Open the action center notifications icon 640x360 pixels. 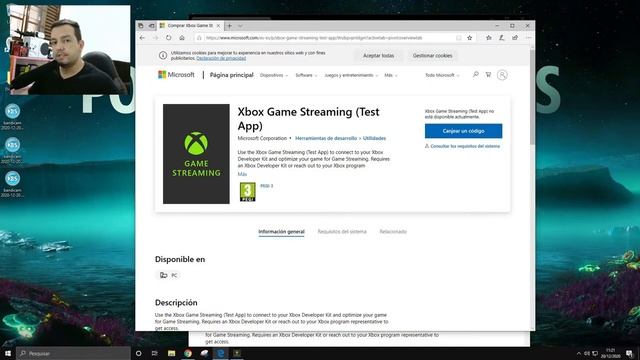(630, 353)
